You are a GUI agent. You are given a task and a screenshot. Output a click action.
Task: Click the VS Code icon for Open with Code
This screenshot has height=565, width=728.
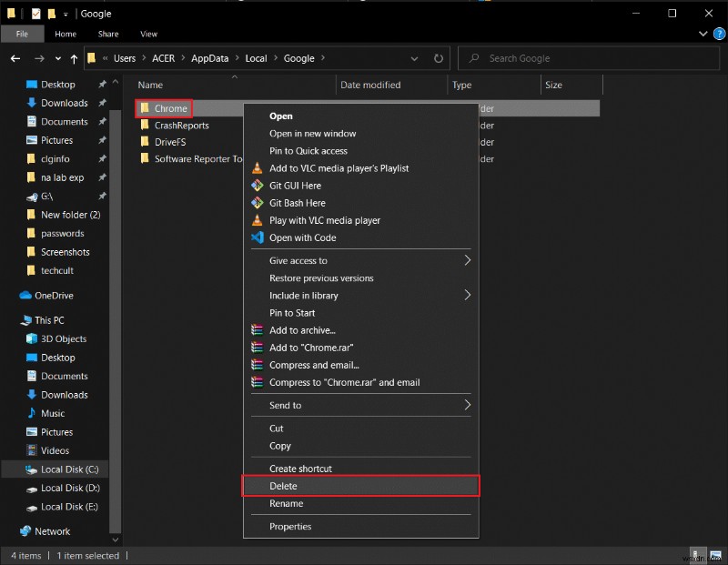tap(257, 237)
